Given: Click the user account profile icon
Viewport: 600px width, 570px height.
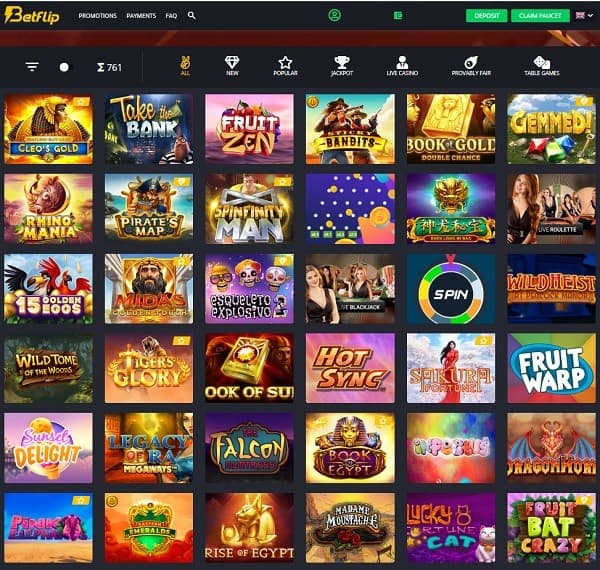Looking at the screenshot, I should tap(334, 15).
